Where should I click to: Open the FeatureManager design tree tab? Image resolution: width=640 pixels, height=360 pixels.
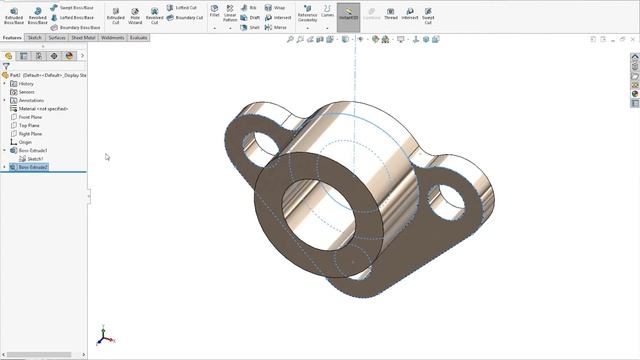point(8,56)
